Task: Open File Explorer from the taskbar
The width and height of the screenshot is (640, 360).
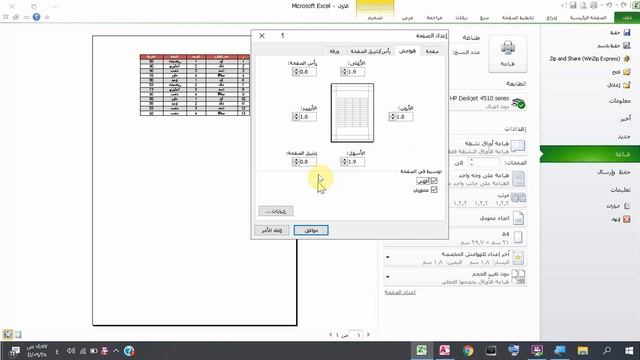Action: click(x=582, y=351)
